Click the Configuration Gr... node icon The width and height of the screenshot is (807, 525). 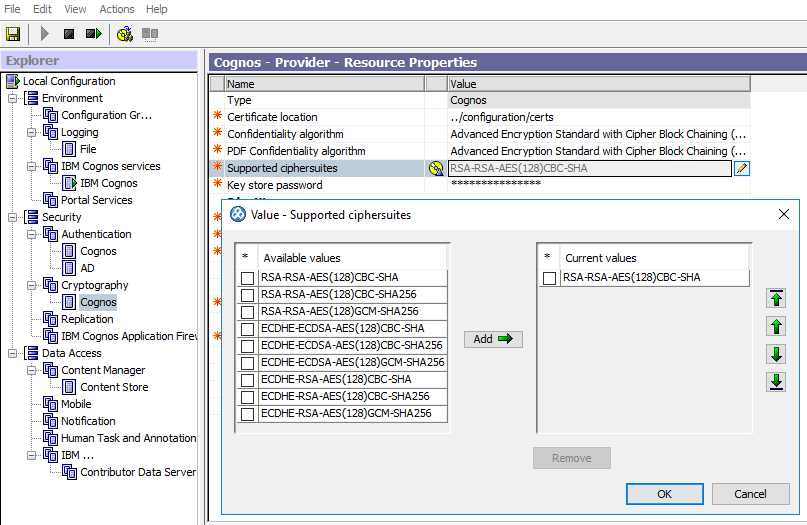coord(50,115)
